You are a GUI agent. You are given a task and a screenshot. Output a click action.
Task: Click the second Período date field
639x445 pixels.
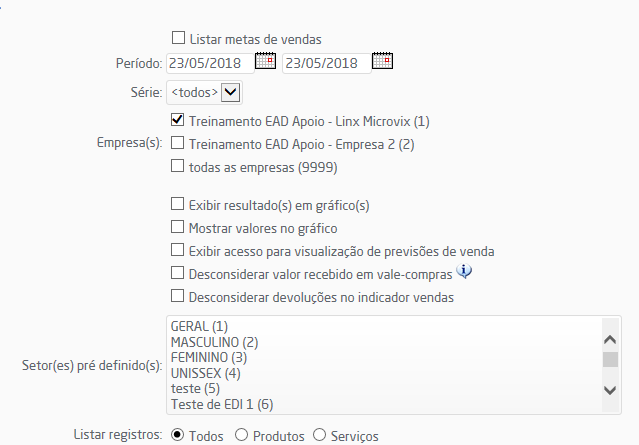pyautogui.click(x=327, y=63)
